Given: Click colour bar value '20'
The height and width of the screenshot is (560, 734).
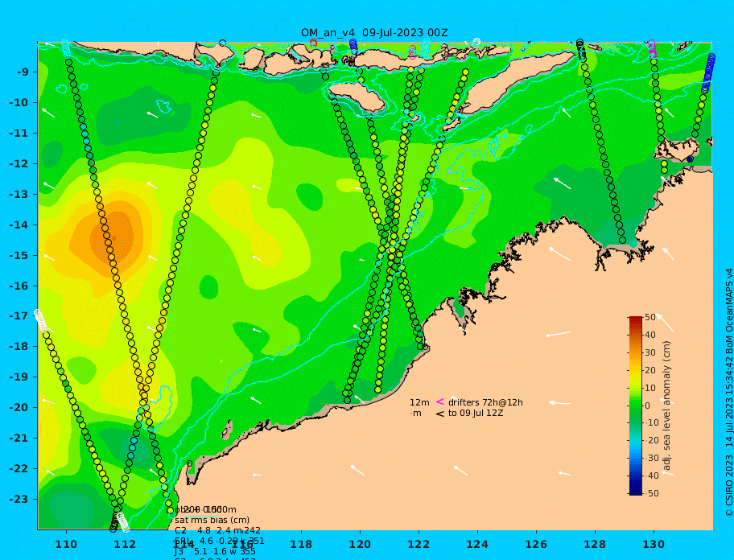Looking at the screenshot, I should [650, 370].
